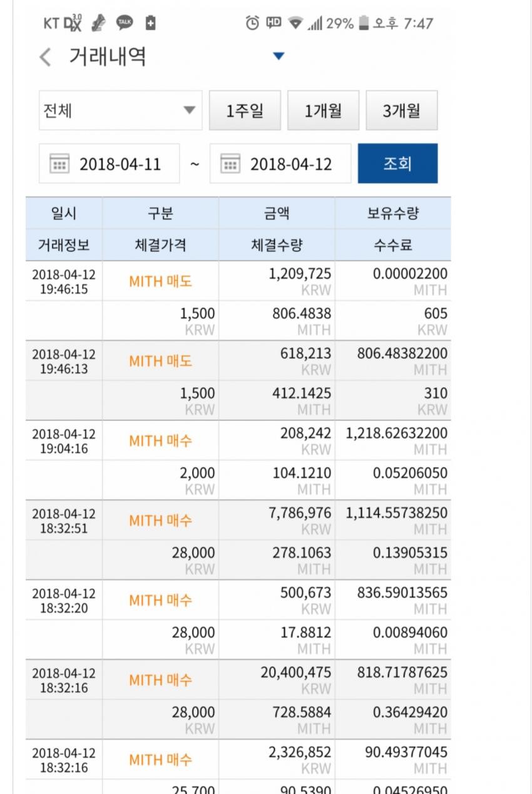Select the MITH 매도 entry at 19:46:15

pyautogui.click(x=160, y=281)
